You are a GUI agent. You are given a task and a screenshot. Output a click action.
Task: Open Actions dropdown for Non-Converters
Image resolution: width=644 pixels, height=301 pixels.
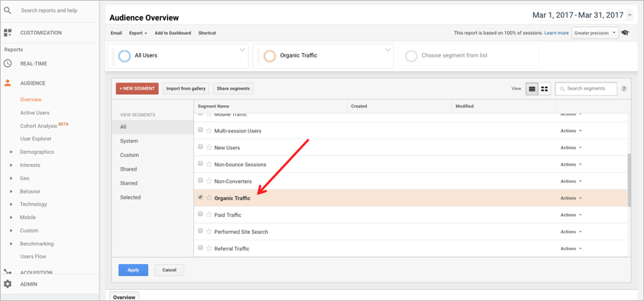[x=570, y=181]
